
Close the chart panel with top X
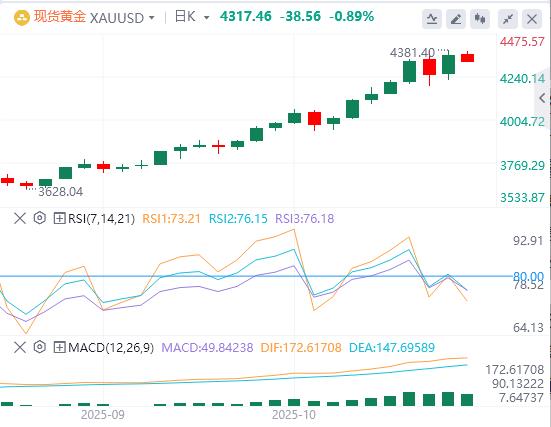click(532, 18)
